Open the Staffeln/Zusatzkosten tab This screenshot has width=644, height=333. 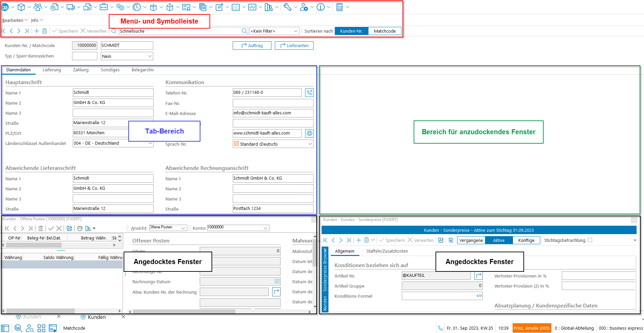387,251
